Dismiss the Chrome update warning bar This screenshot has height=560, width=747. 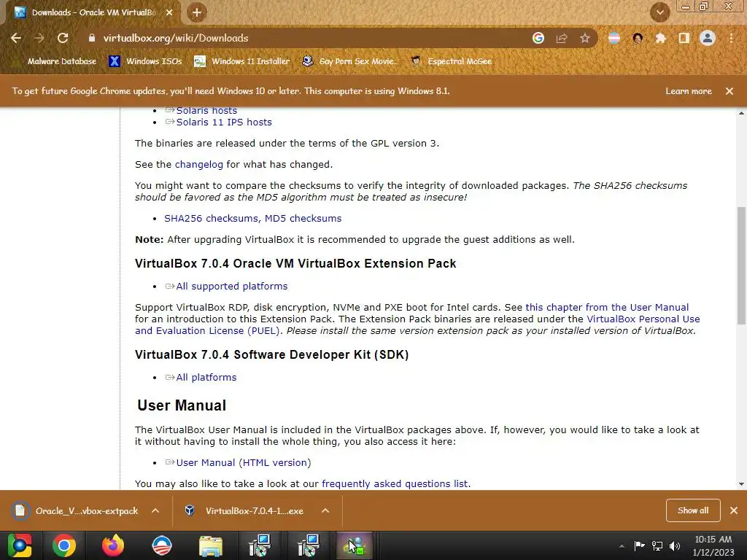729,91
